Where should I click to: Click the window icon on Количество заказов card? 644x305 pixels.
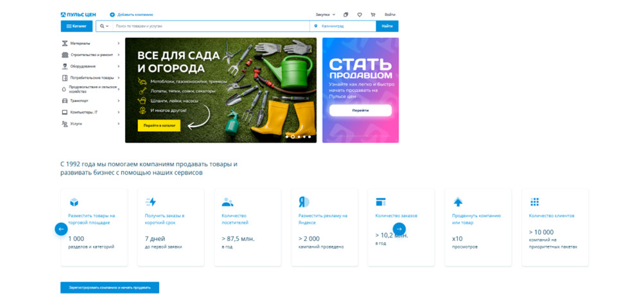(381, 202)
